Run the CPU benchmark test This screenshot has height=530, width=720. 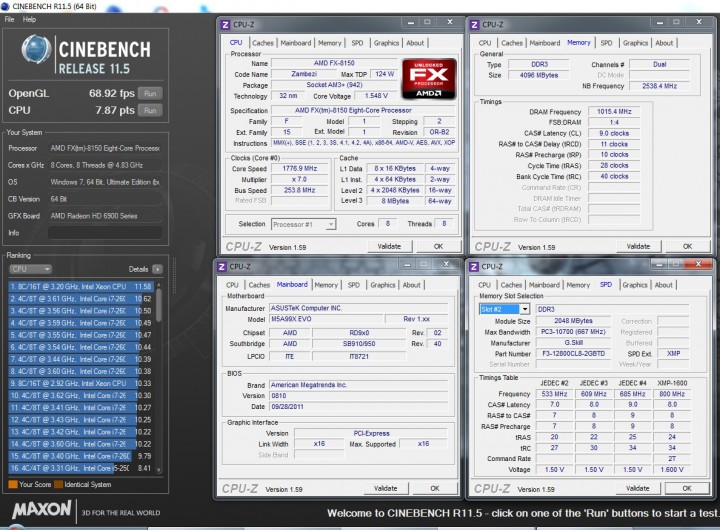pyautogui.click(x=150, y=111)
